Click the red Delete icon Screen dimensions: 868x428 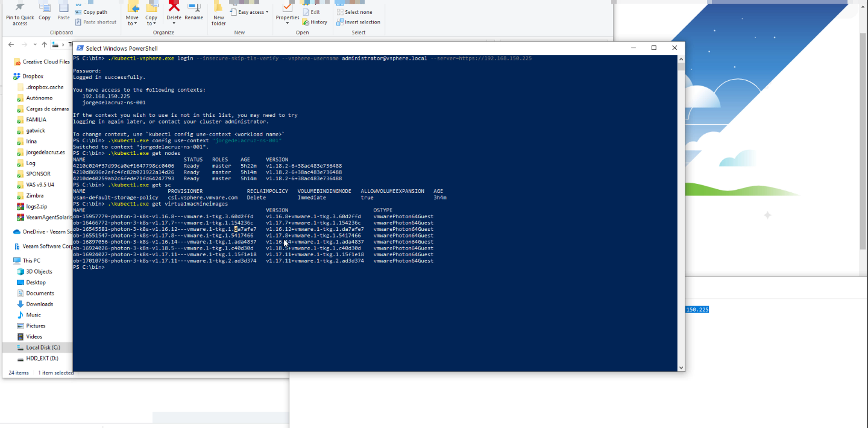pos(174,7)
